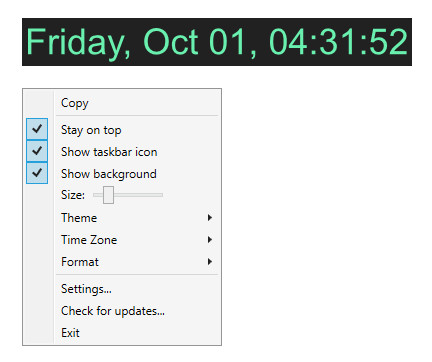Click the Size: label text
The height and width of the screenshot is (362, 432).
(x=73, y=195)
